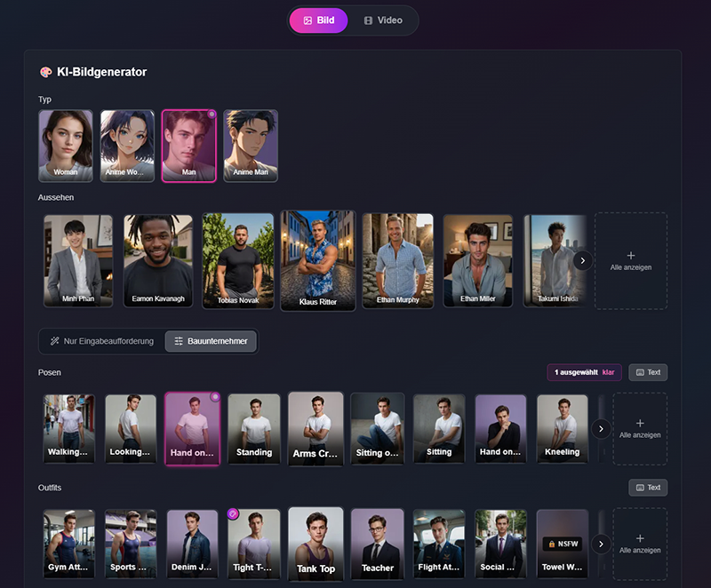Select the Teacher outfit
711x588 pixels.
377,544
